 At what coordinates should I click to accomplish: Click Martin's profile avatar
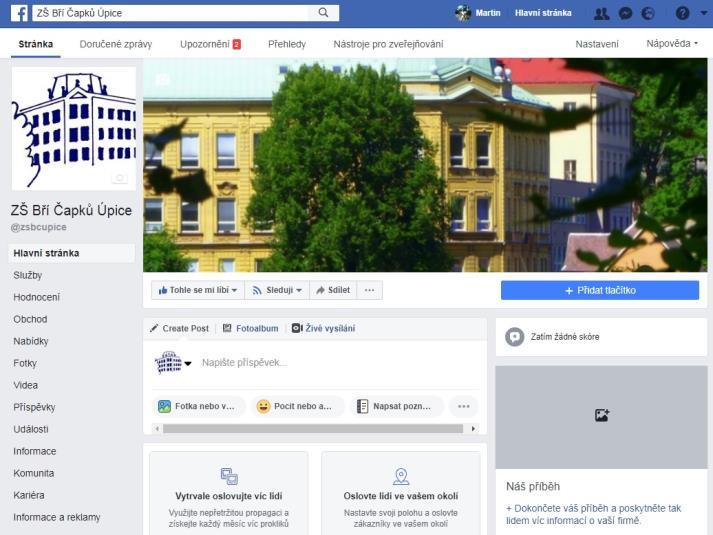coord(463,13)
